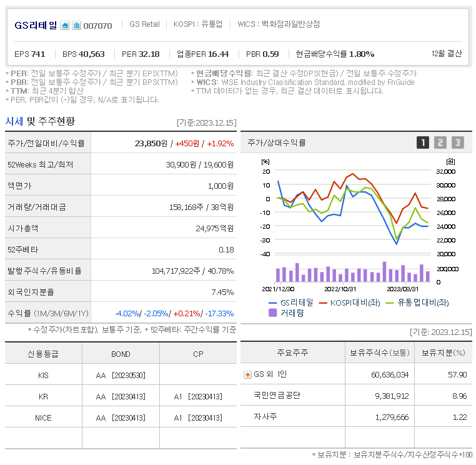Click 104,717,922주 / 40.78% shares value
Viewport: 476px width, 465px height.
193,271
